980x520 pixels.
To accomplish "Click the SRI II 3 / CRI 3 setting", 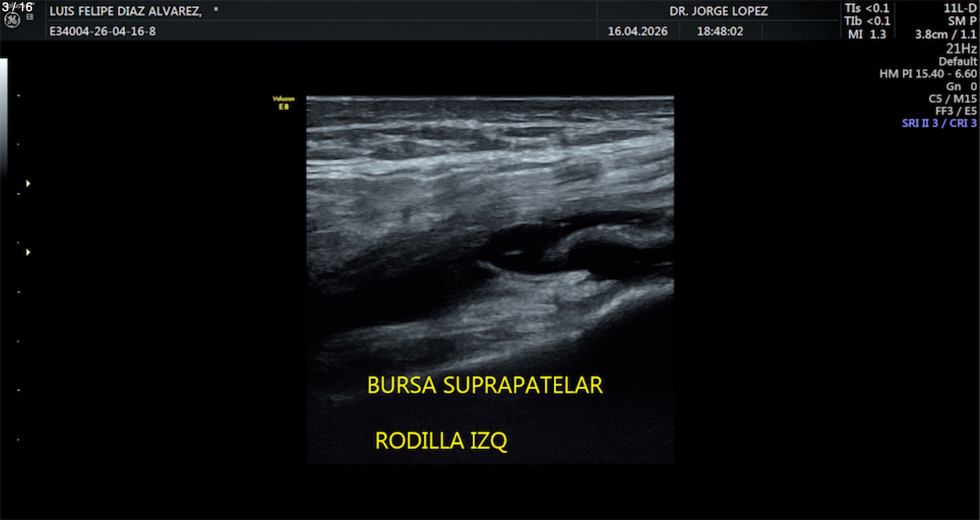I will [939, 123].
